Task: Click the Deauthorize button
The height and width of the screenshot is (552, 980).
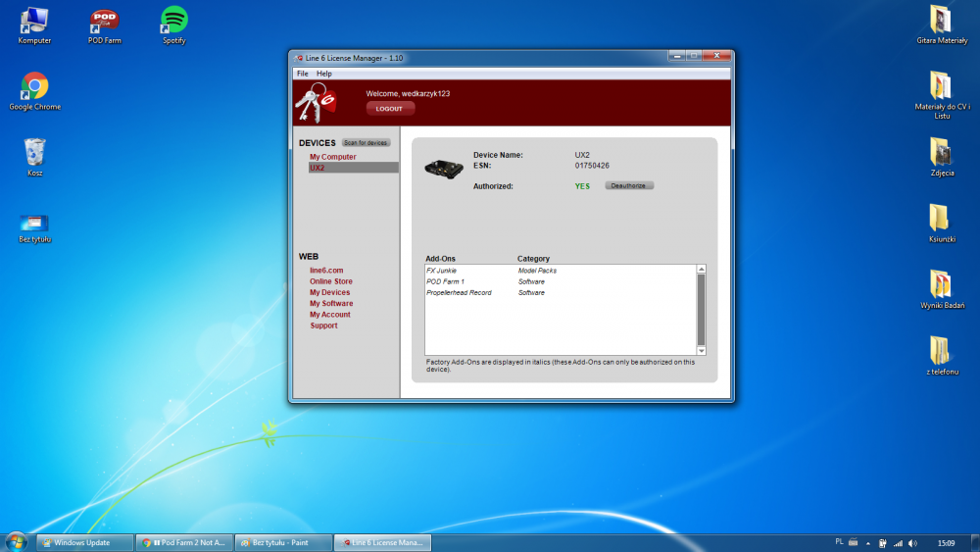Action: (x=629, y=185)
